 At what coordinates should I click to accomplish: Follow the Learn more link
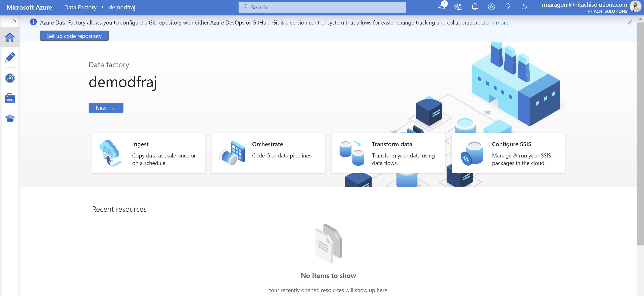click(495, 22)
